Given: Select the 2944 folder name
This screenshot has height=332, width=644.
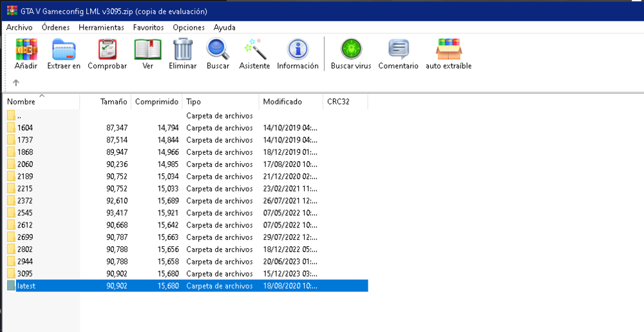Looking at the screenshot, I should (x=25, y=261).
